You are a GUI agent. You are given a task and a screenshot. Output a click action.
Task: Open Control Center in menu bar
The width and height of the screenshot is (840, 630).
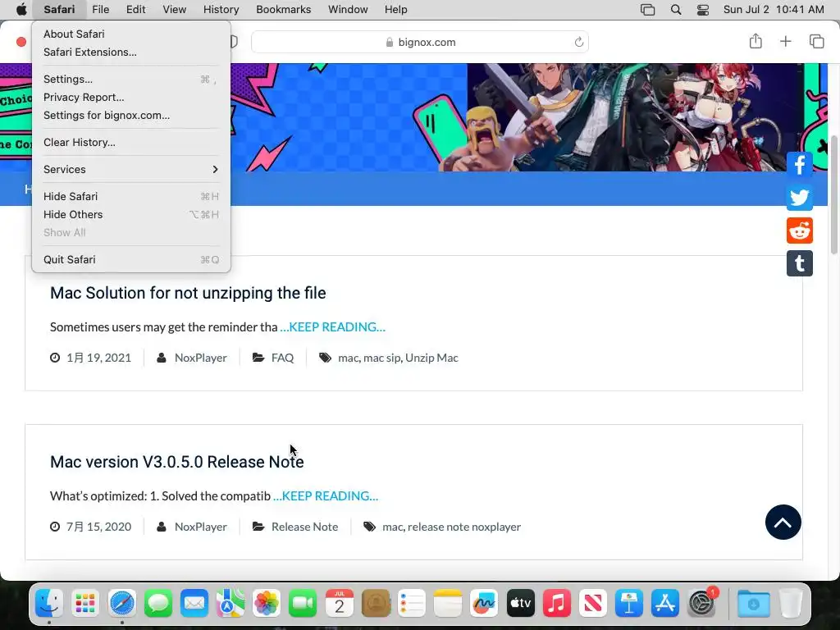(x=703, y=10)
